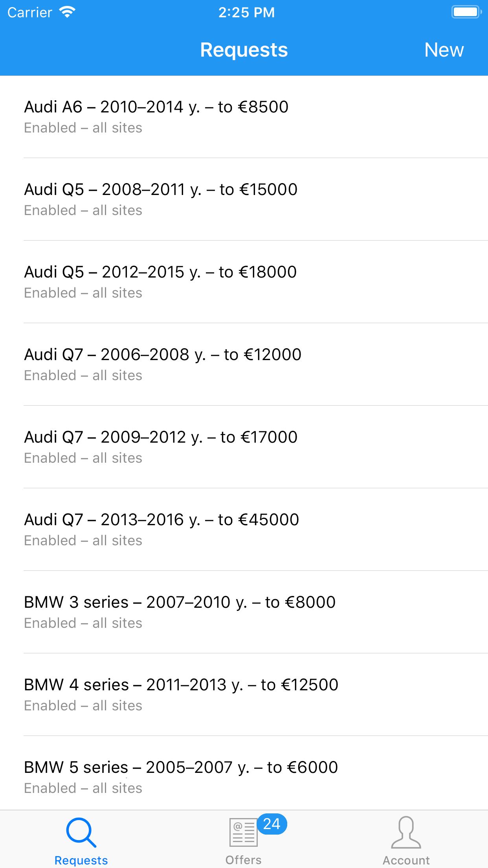Tap the Wi-Fi status icon
This screenshot has width=488, height=868.
pyautogui.click(x=67, y=12)
